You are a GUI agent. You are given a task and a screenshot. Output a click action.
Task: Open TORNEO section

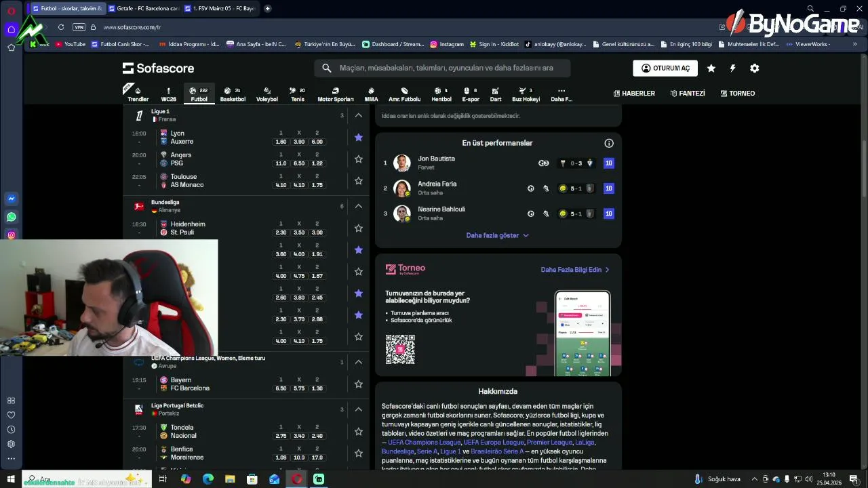pos(737,94)
